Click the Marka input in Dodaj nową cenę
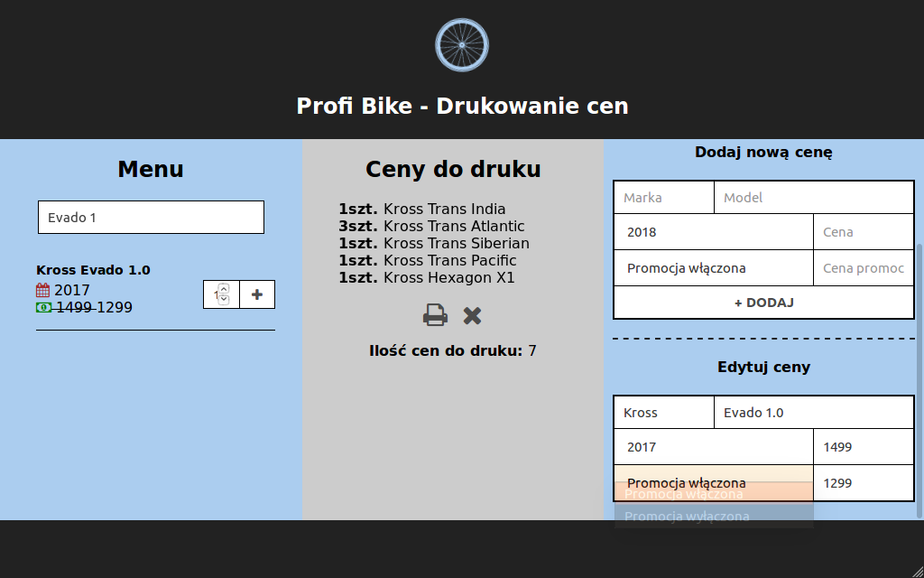This screenshot has height=578, width=924. click(664, 198)
